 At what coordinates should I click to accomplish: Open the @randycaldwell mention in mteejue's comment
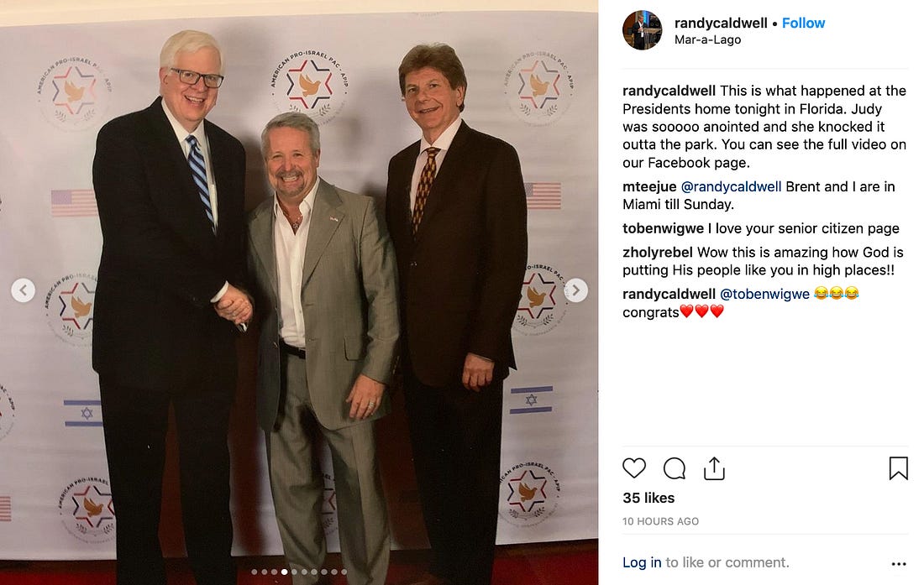click(731, 187)
